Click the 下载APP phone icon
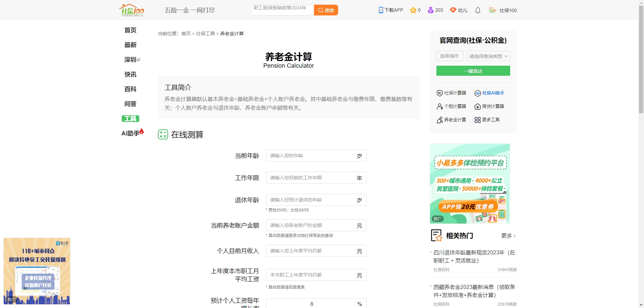The image size is (644, 308). (x=381, y=10)
